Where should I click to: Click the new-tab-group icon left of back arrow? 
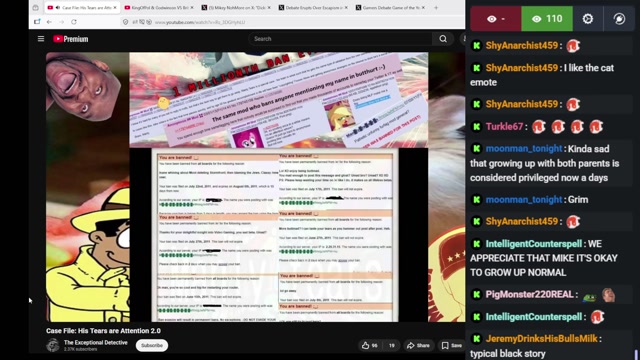pos(37,22)
